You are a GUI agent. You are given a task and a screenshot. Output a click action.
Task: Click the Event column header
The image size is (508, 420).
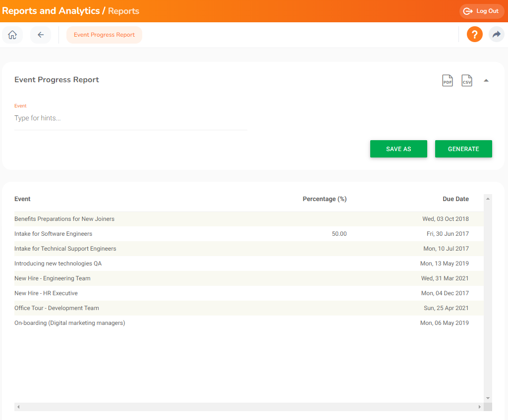22,199
